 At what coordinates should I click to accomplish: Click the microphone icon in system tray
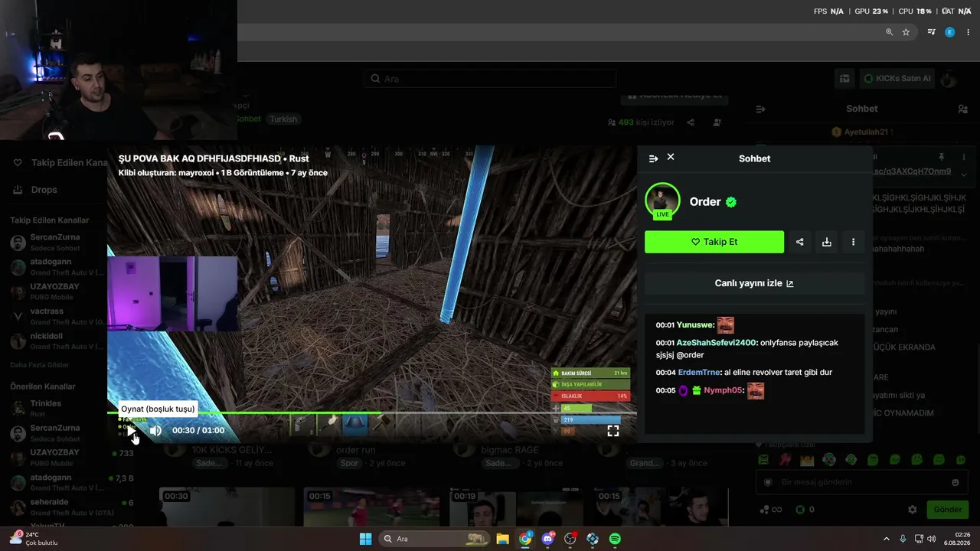(903, 539)
